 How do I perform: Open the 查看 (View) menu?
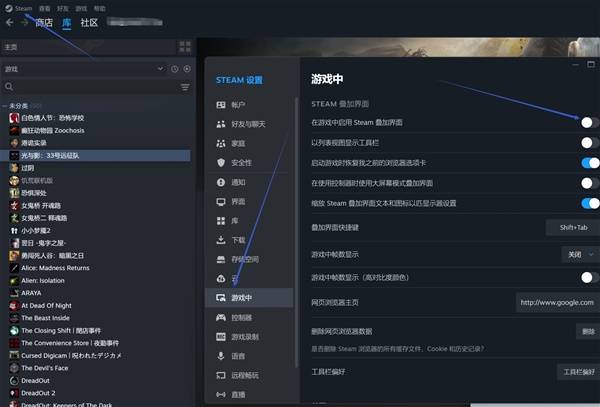click(x=44, y=8)
